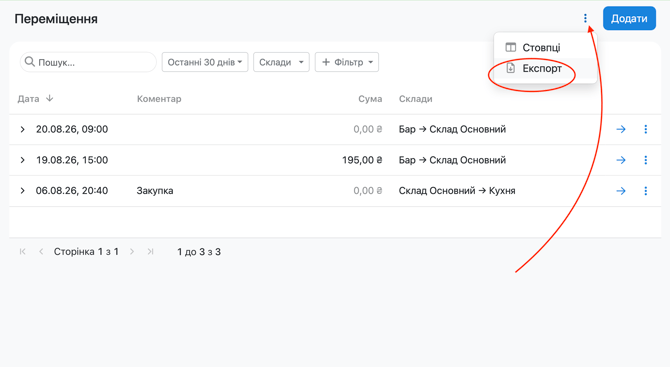Screen dimensions: 670x367
Task: Click 0,00 ₴ sum in 20.08.26 row
Action: pyautogui.click(x=367, y=129)
